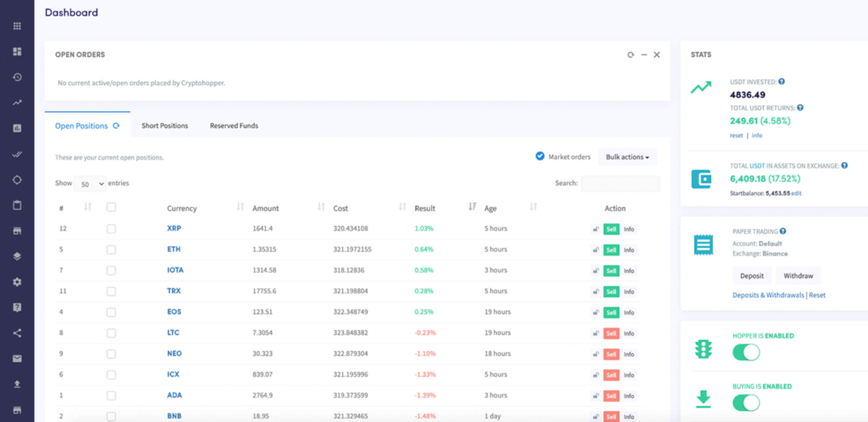This screenshot has height=422, width=868.
Task: Toggle the Buying enabled switch
Action: [x=746, y=403]
